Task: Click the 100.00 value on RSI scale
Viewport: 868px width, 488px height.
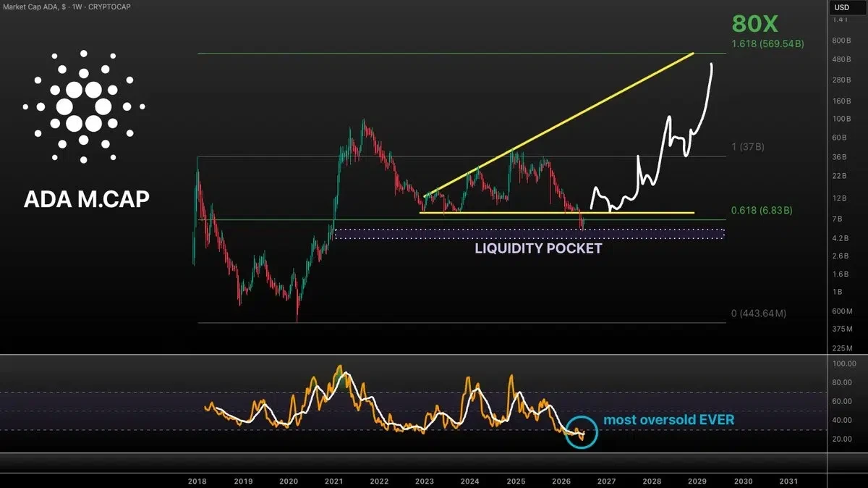Action: click(x=845, y=363)
